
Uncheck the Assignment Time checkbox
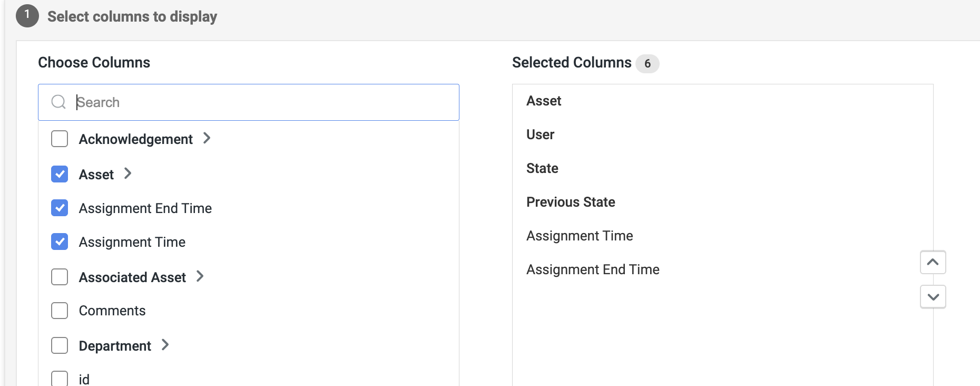point(60,242)
